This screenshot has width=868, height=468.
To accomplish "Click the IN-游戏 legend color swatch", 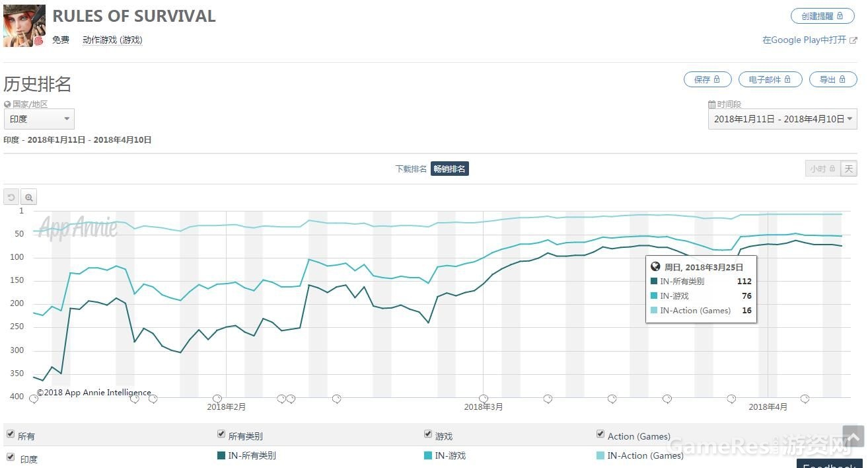I will [428, 455].
